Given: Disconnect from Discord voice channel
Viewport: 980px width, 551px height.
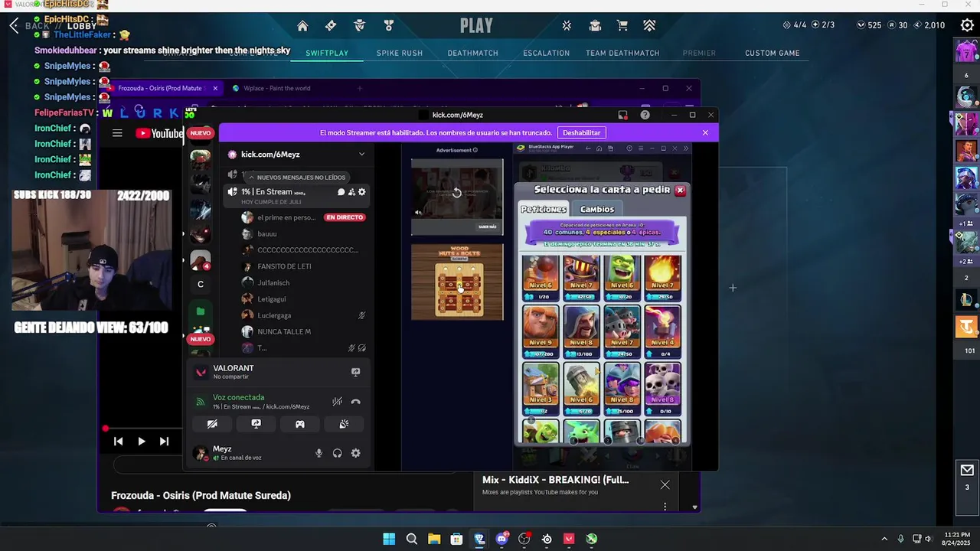Looking at the screenshot, I should coord(356,402).
